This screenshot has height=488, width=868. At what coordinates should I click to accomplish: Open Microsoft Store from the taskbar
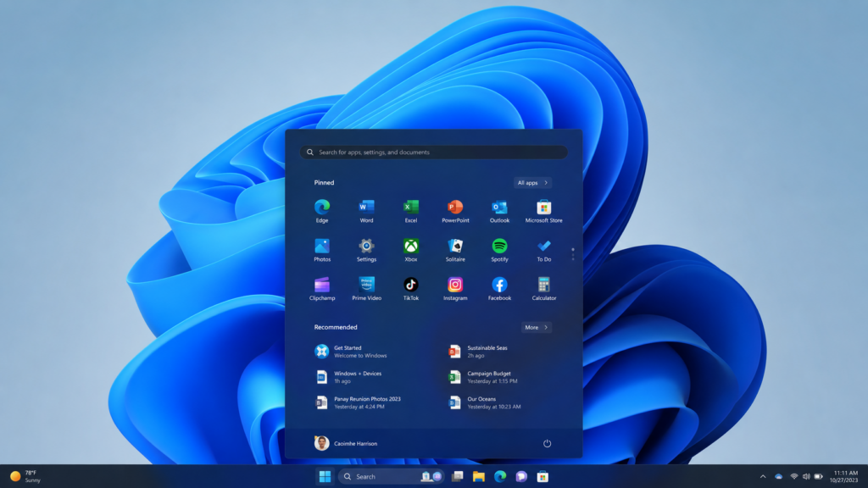coord(542,476)
